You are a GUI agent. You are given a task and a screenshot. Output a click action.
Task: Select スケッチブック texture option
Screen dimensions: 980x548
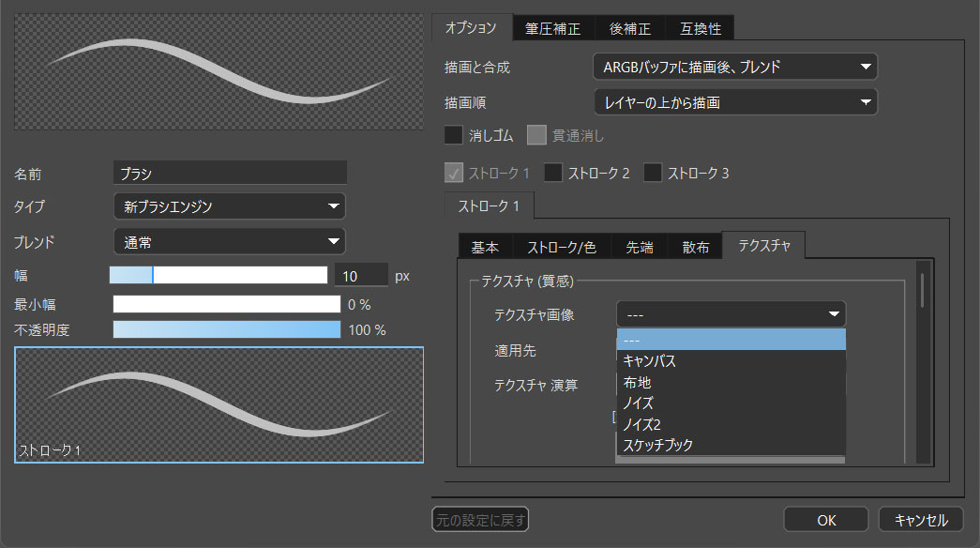[x=657, y=445]
